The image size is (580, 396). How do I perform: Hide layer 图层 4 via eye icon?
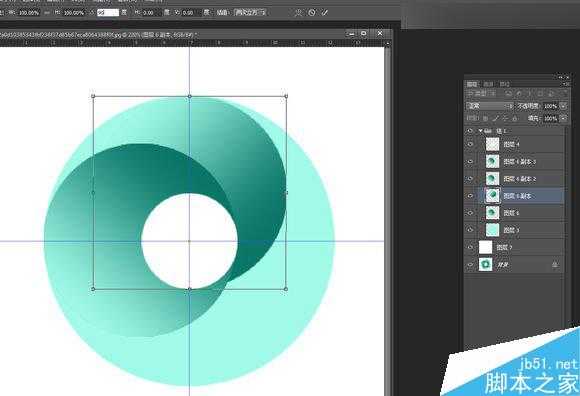click(470, 145)
